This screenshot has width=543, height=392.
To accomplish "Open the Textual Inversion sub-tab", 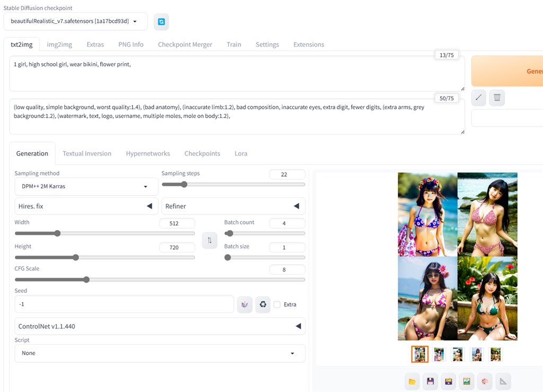I will [x=87, y=154].
